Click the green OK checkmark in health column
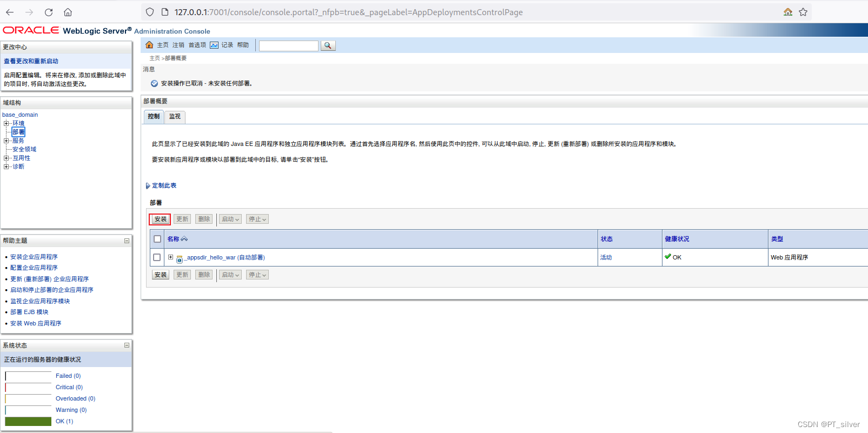Image resolution: width=868 pixels, height=433 pixels. point(668,257)
